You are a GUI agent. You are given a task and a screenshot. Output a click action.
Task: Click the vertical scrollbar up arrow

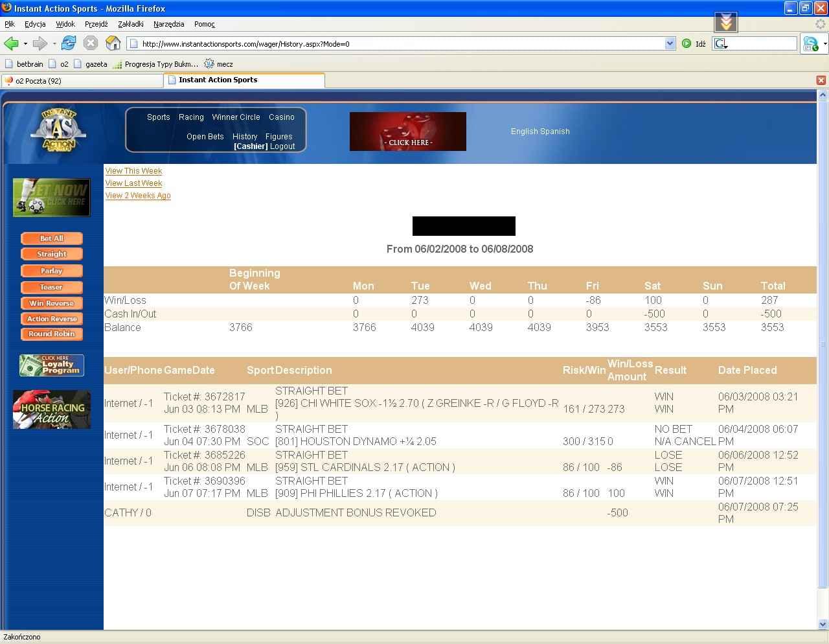tap(823, 95)
